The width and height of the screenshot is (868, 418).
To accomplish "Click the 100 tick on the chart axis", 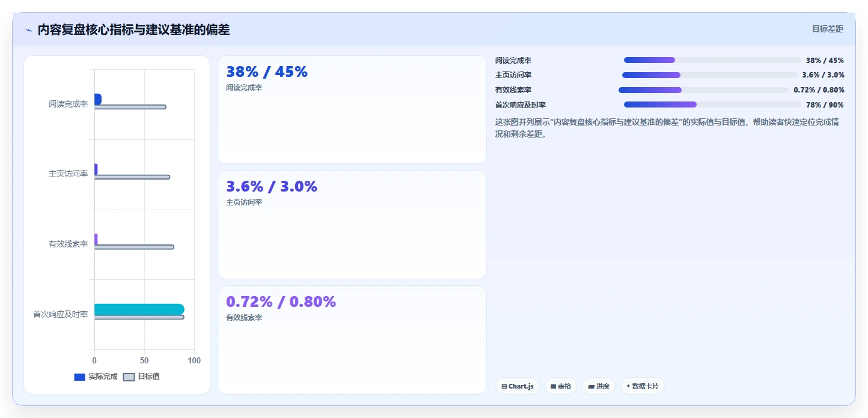I will pos(194,360).
